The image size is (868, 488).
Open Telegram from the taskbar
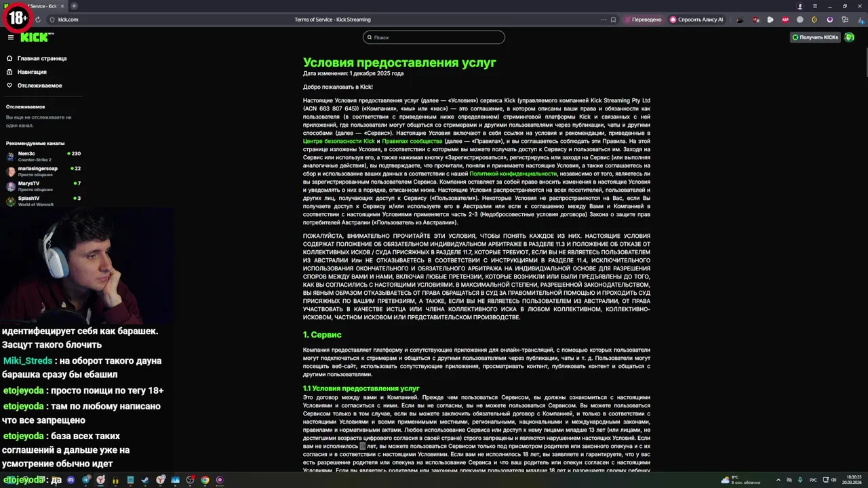pos(86,480)
